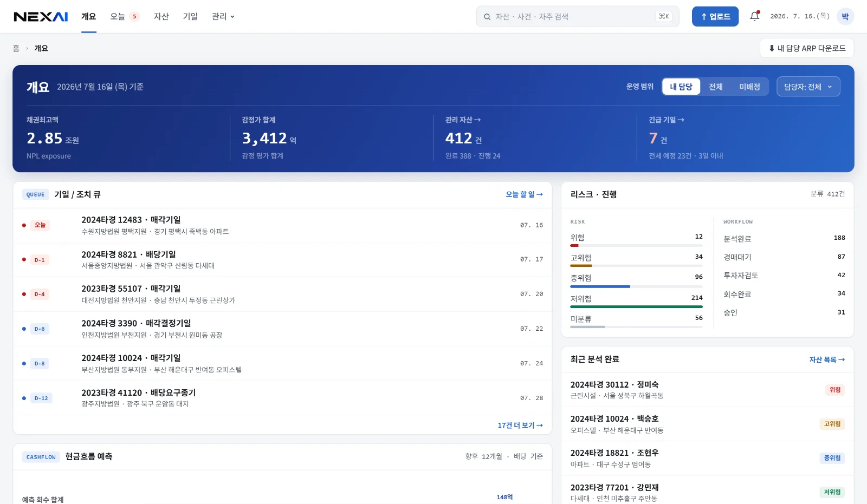Go to the 개요 tab

coord(89,17)
